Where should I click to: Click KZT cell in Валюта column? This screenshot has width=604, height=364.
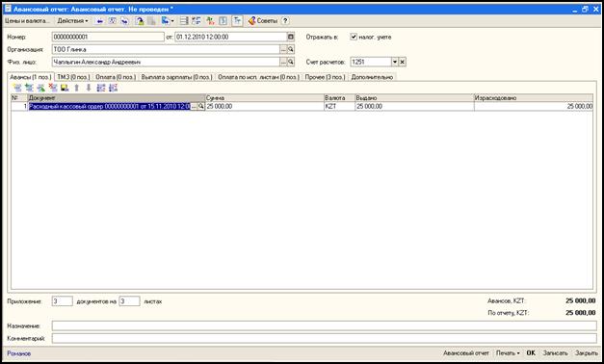tap(339, 106)
